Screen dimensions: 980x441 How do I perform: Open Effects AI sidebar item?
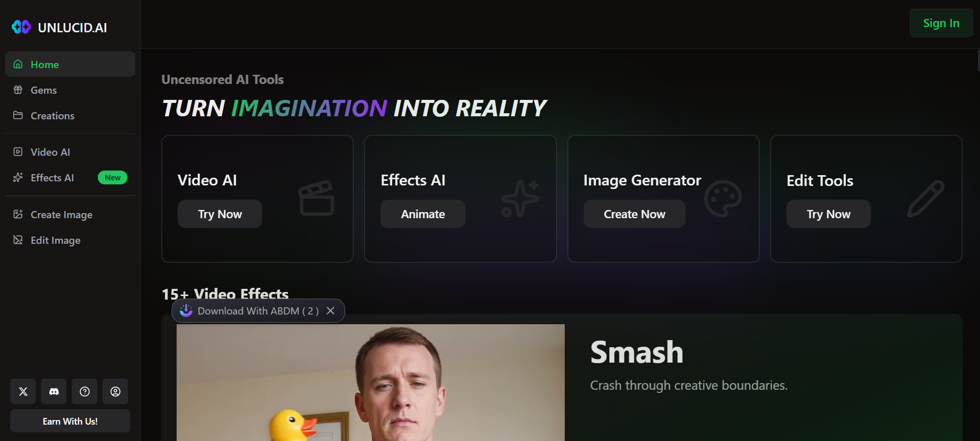(70, 178)
